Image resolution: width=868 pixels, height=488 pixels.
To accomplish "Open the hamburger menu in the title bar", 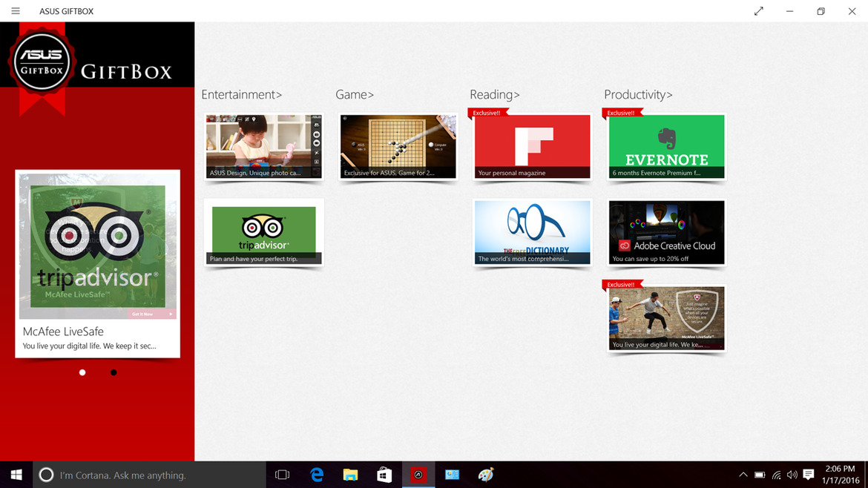I will point(16,11).
